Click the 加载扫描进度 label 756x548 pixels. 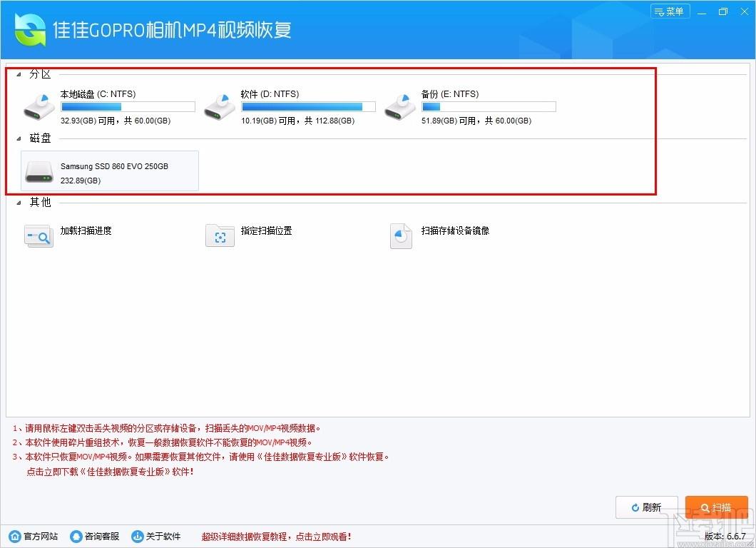pyautogui.click(x=86, y=230)
